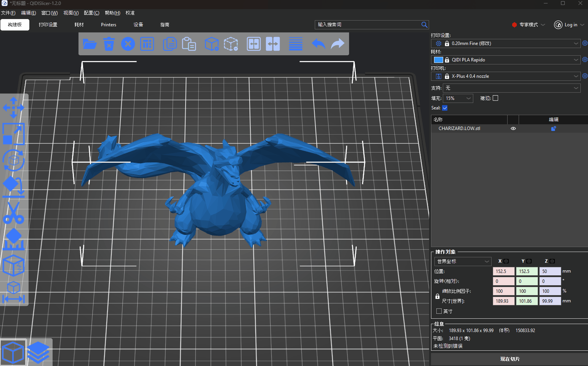Toggle the brim (裙边) checkbox
Image resolution: width=588 pixels, height=366 pixels.
pyautogui.click(x=495, y=98)
